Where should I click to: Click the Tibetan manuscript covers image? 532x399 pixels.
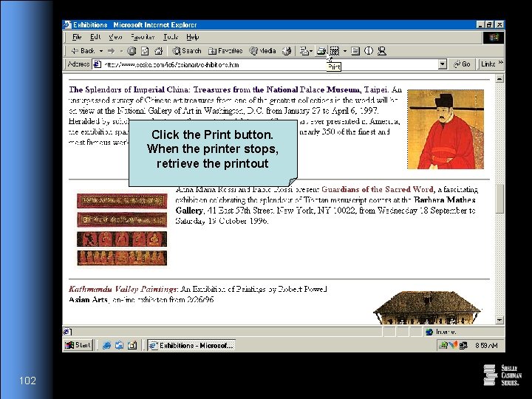(122, 229)
